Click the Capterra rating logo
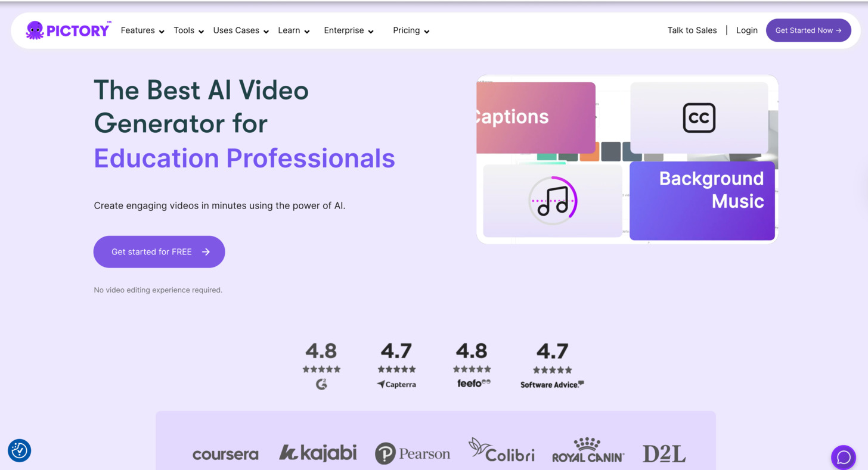The width and height of the screenshot is (868, 470). [396, 384]
